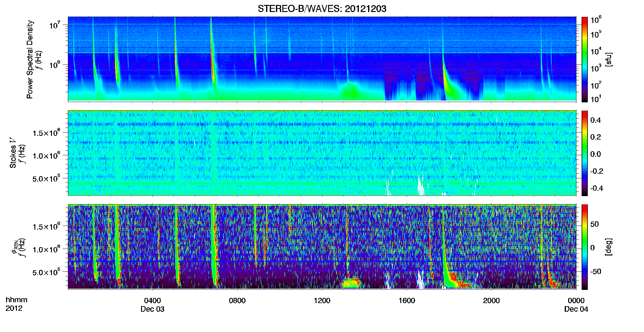Image resolution: width=644 pixels, height=332 pixels.
Task: Click the 5.0×10^5 tick label on the φ RTN panel
Action: 46,272
